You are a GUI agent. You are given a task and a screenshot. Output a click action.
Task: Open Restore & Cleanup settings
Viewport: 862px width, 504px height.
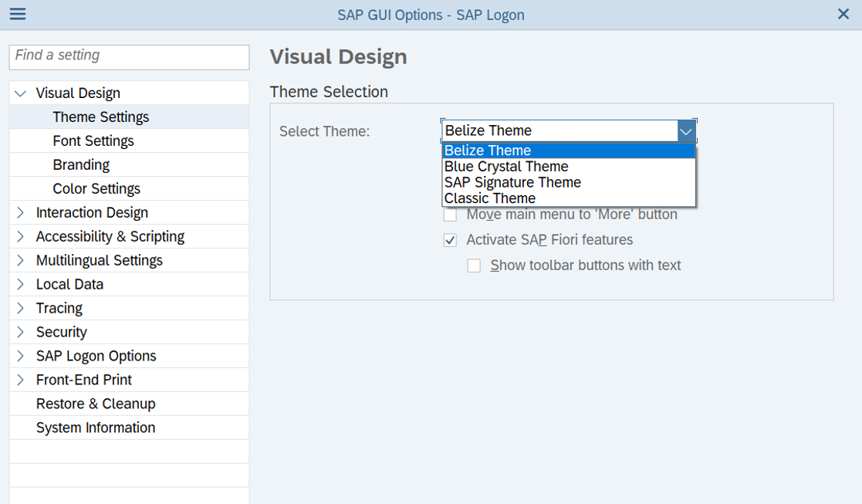click(96, 404)
